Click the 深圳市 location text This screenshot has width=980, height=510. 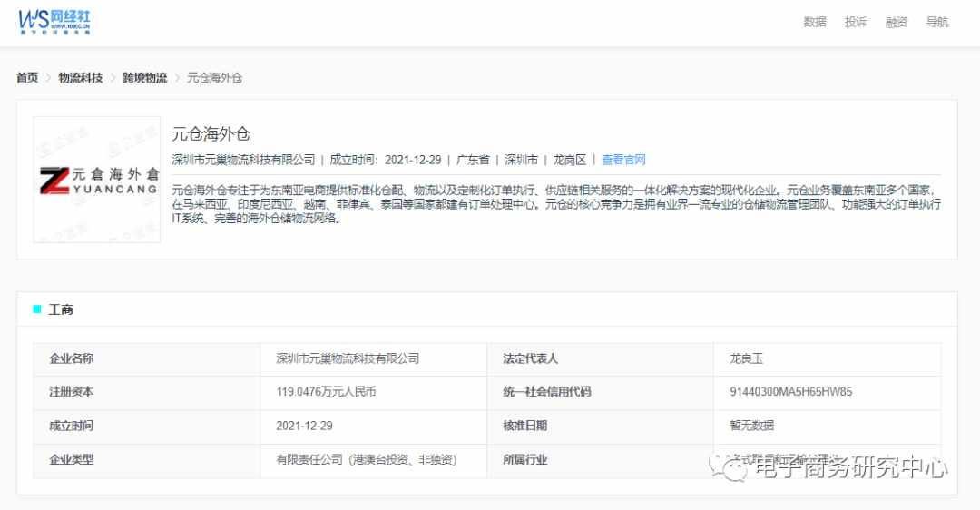521,160
